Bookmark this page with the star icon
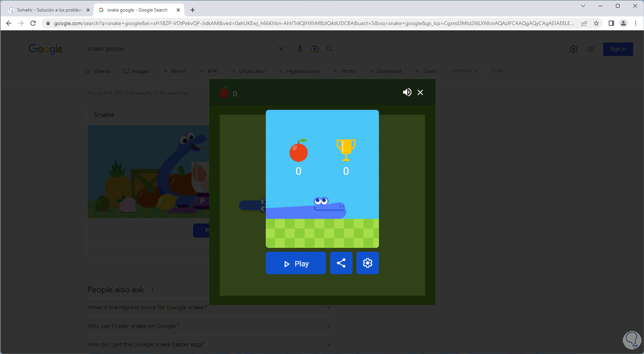This screenshot has height=354, width=644. point(596,23)
